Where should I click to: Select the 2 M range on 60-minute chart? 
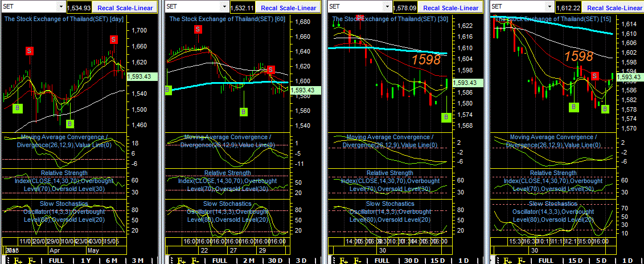pyautogui.click(x=249, y=261)
